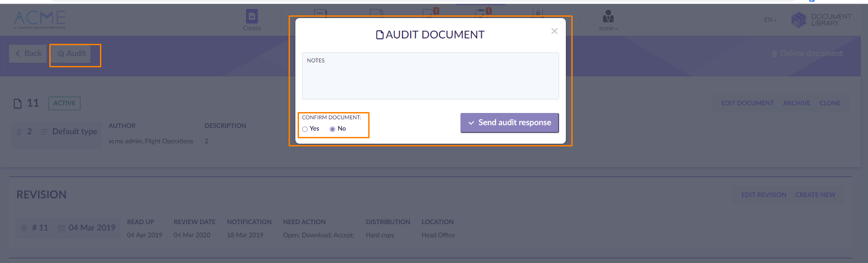
Task: Expand the acme account dropdown arrow
Action: (616, 29)
